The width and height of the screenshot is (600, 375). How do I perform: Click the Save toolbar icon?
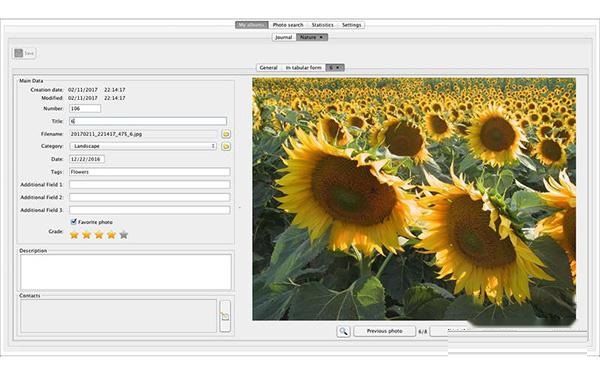tap(24, 53)
